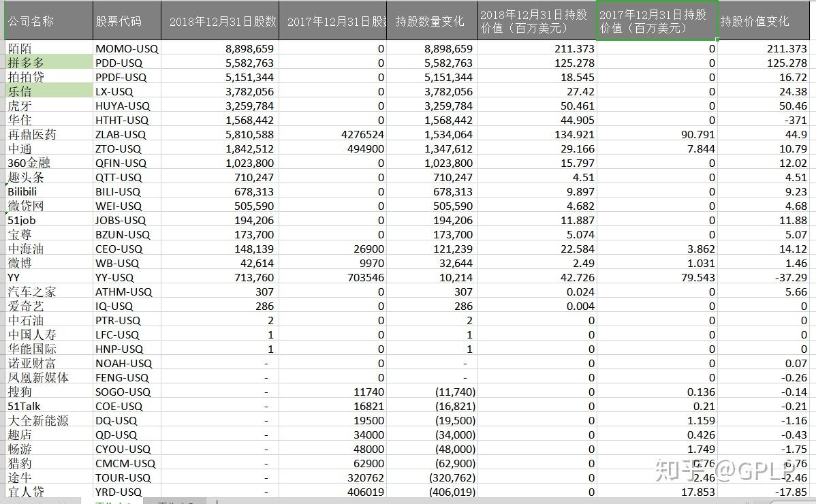Click the PTR-USQ ticker cell
816x504 pixels.
pos(127,320)
